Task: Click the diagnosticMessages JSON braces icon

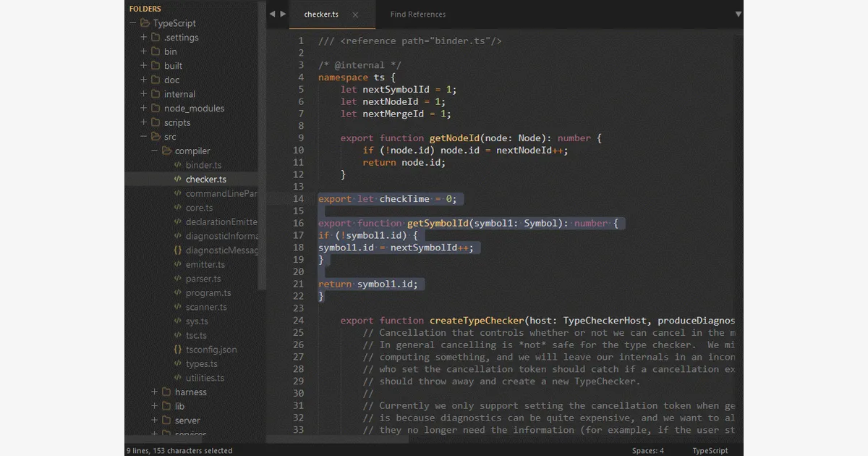Action: [177, 250]
